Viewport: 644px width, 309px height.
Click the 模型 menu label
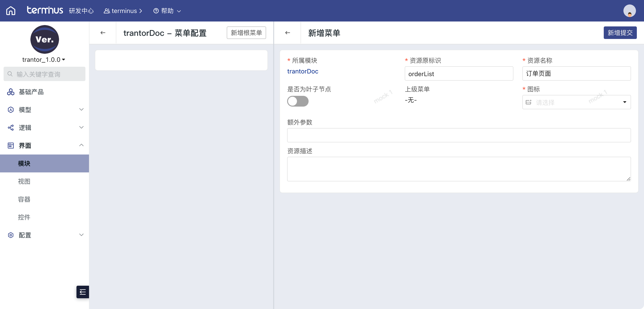[25, 110]
